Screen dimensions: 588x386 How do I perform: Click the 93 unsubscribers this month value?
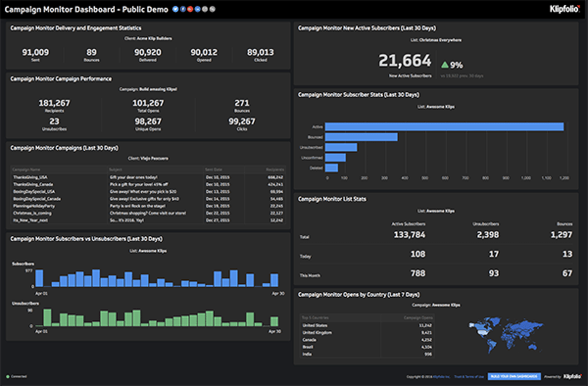(x=494, y=273)
